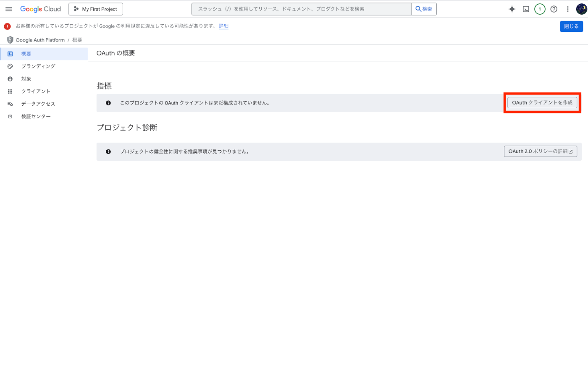Open 対象 in the sidebar
588x384 pixels.
[44, 79]
